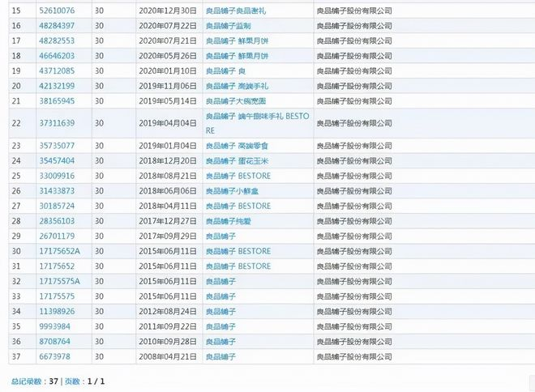Open registration number 17175575 link in row 33
Screen dimensions: 535x392
(57, 296)
